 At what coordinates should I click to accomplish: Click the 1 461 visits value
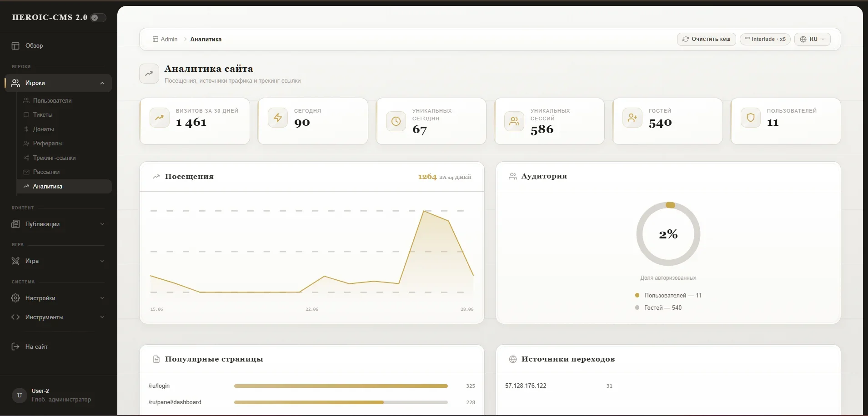pos(191,123)
